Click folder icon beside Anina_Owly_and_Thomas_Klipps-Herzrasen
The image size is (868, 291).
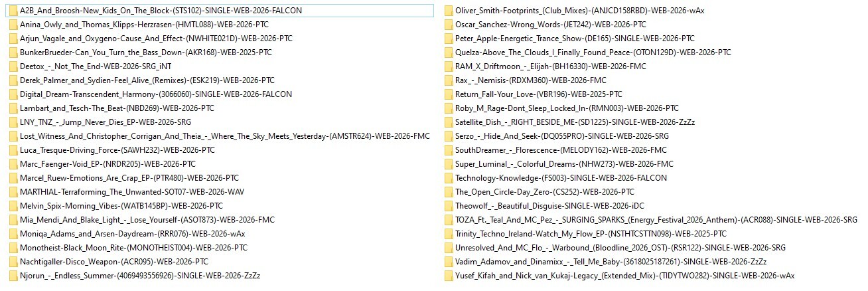(x=13, y=25)
